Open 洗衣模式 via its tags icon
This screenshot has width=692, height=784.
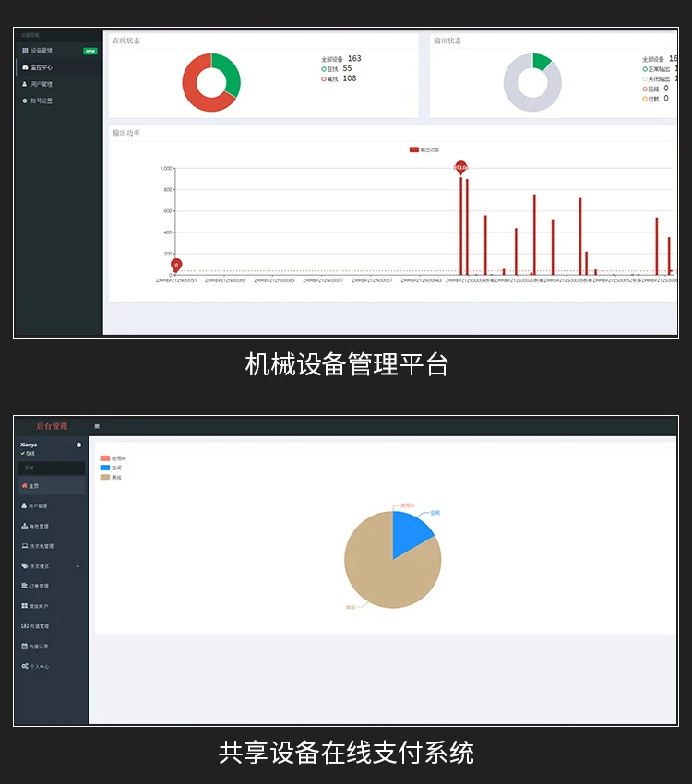click(x=25, y=566)
